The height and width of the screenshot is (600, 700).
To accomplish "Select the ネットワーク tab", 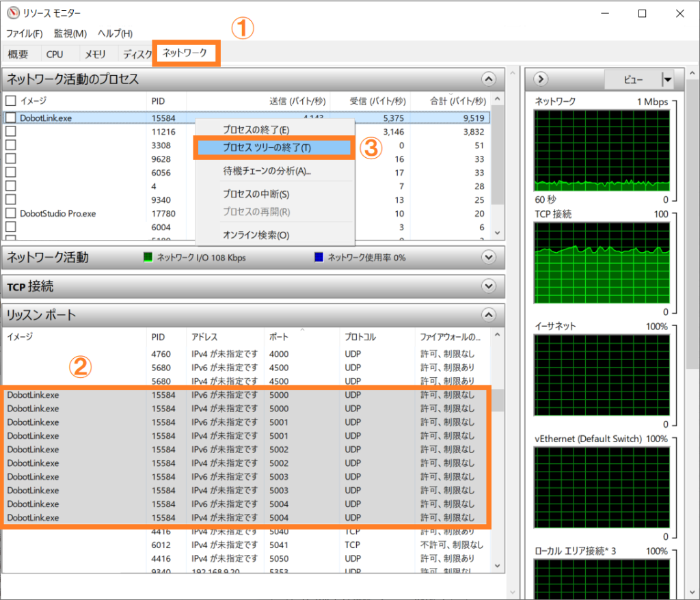I will 185,53.
